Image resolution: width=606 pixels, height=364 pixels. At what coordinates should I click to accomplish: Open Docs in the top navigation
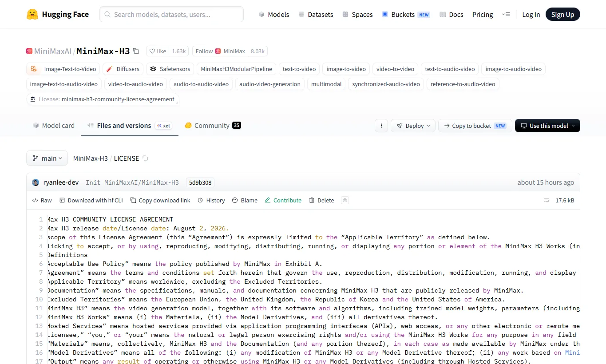tap(451, 14)
